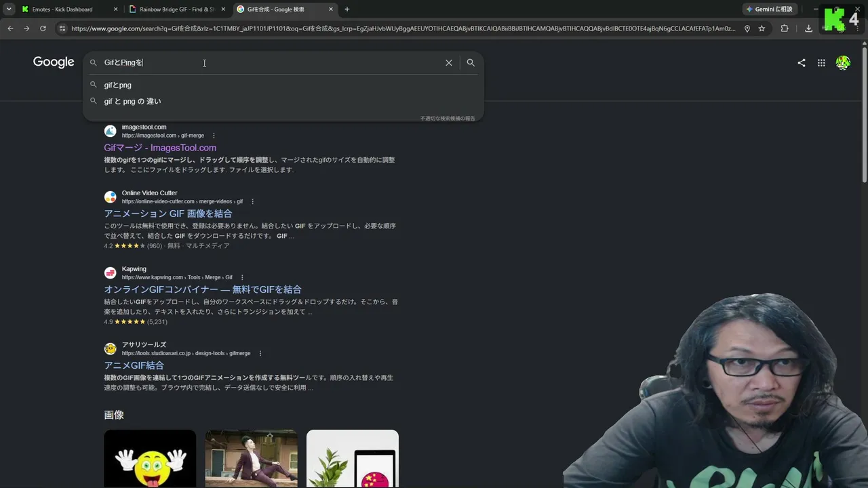Screen dimensions: 868x488
Task: Open the tab search dropdown arrow
Action: pyautogui.click(x=9, y=9)
